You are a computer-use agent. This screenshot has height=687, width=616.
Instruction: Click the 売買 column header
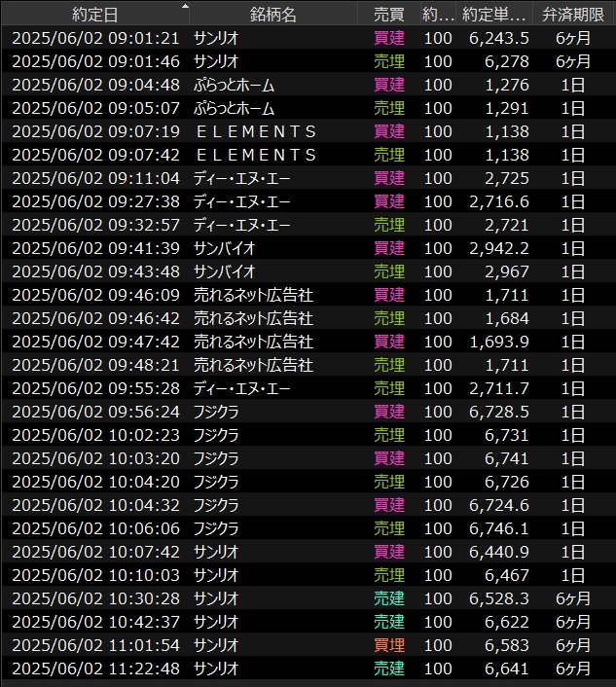pos(388,15)
